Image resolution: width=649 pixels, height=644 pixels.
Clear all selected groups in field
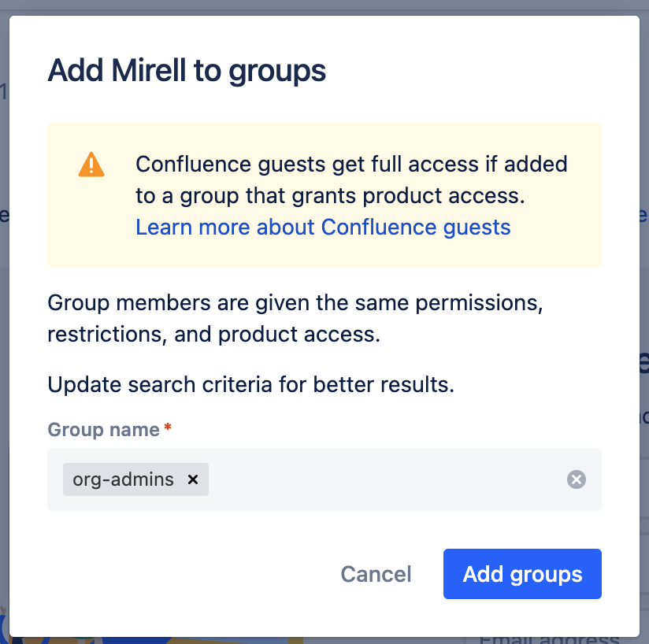coord(577,479)
